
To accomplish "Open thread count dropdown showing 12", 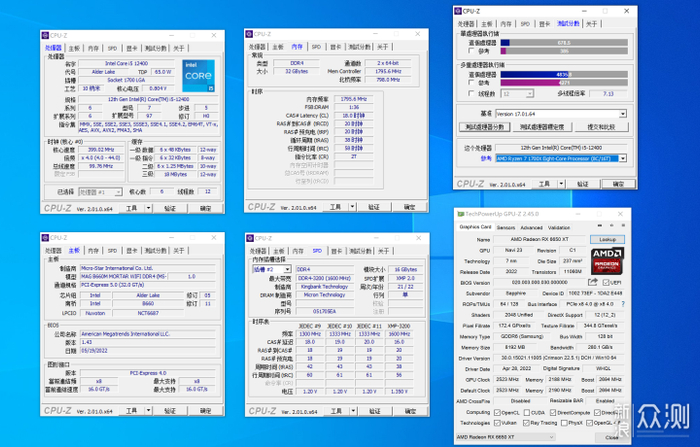I will [517, 93].
